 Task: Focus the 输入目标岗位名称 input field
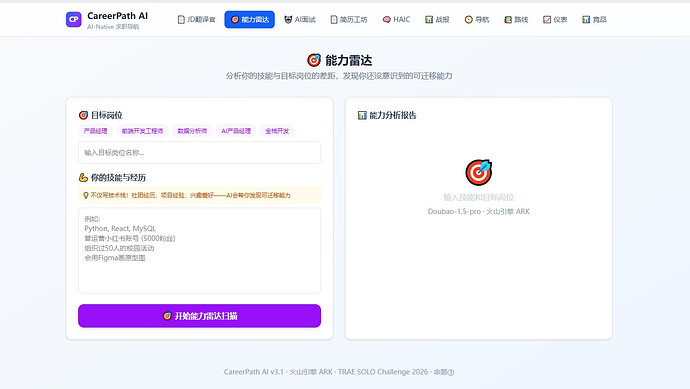coord(199,153)
